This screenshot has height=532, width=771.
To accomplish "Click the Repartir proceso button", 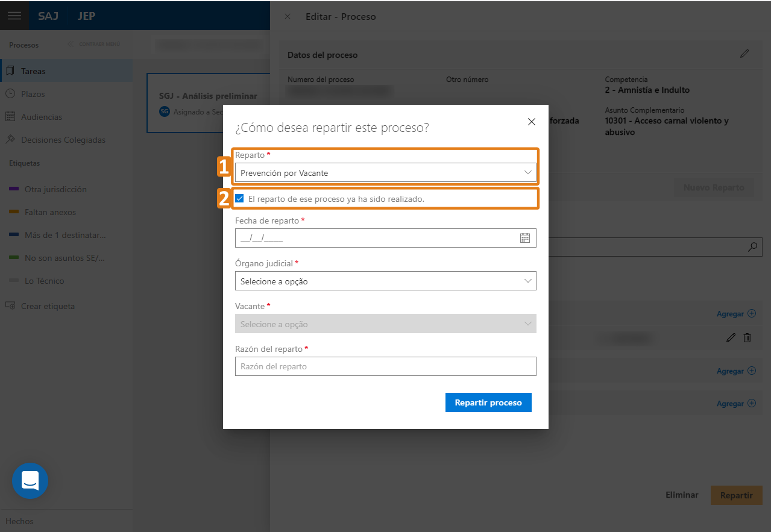I will pyautogui.click(x=488, y=402).
